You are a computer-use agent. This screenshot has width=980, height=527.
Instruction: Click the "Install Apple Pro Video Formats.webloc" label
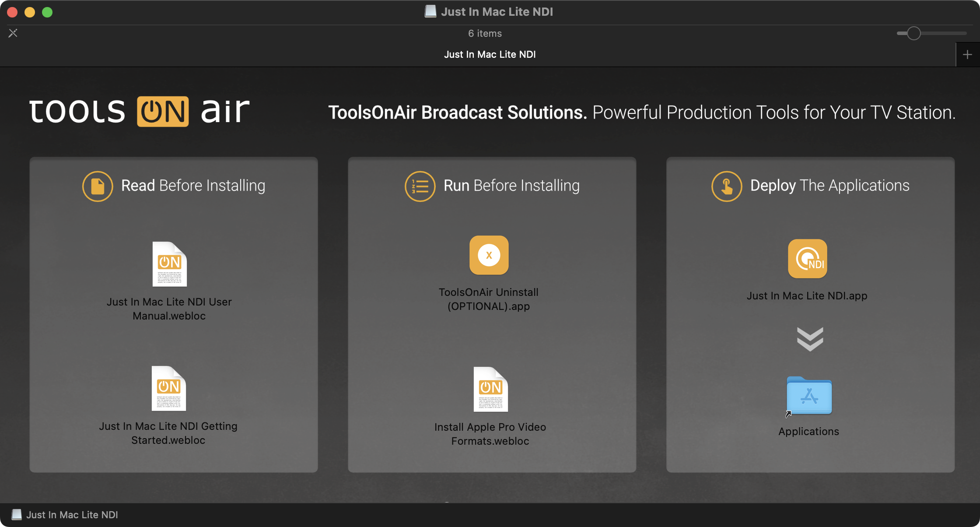490,434
